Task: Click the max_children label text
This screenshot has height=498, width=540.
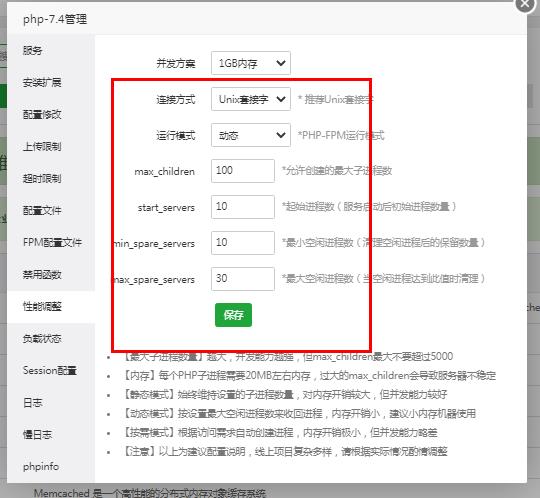Action: pyautogui.click(x=165, y=171)
